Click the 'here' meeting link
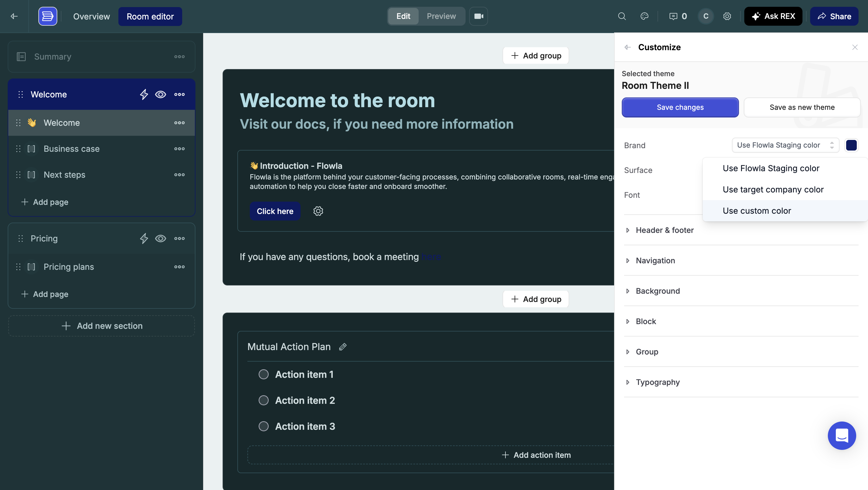Viewport: 868px width, 490px height. tap(431, 257)
